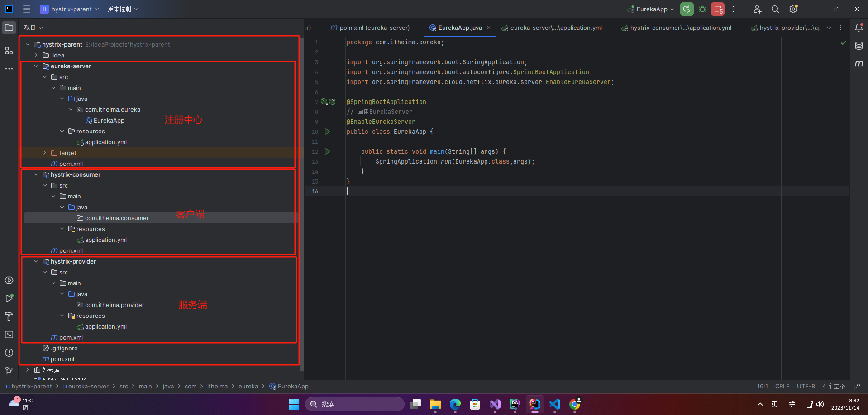The height and width of the screenshot is (415, 868).
Task: Open the 版本控制 dropdown
Action: [123, 9]
